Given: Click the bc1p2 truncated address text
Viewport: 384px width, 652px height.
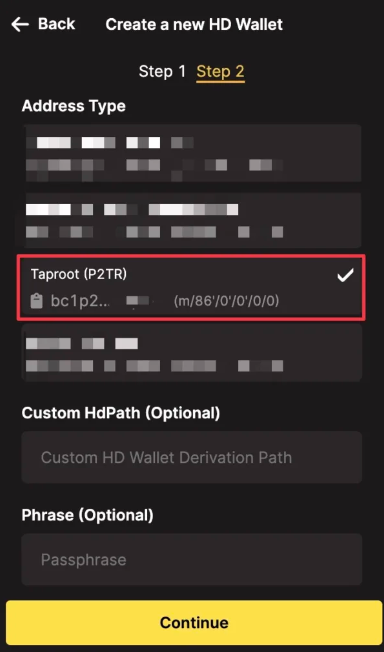Looking at the screenshot, I should 80,301.
